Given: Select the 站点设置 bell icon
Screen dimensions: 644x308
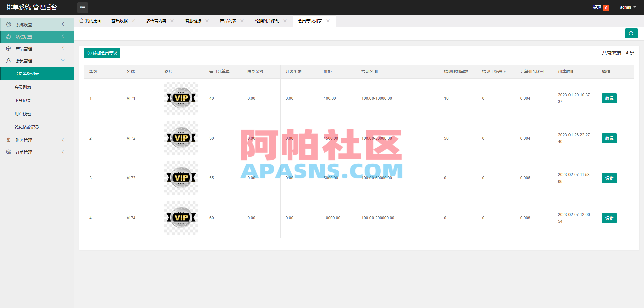Looking at the screenshot, I should click(9, 36).
